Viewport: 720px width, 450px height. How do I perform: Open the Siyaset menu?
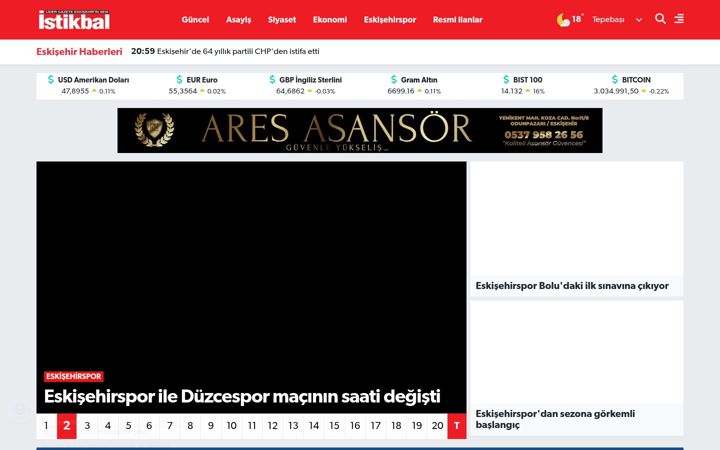click(x=282, y=20)
